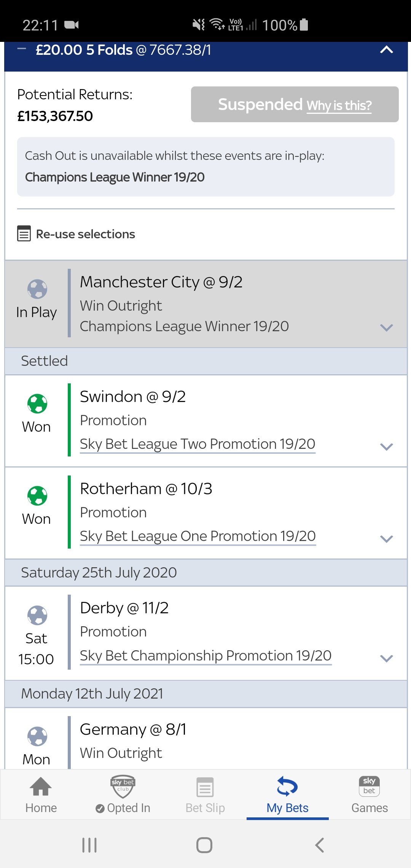Expand Swindon selection details chevron
This screenshot has width=411, height=868.
(x=387, y=447)
